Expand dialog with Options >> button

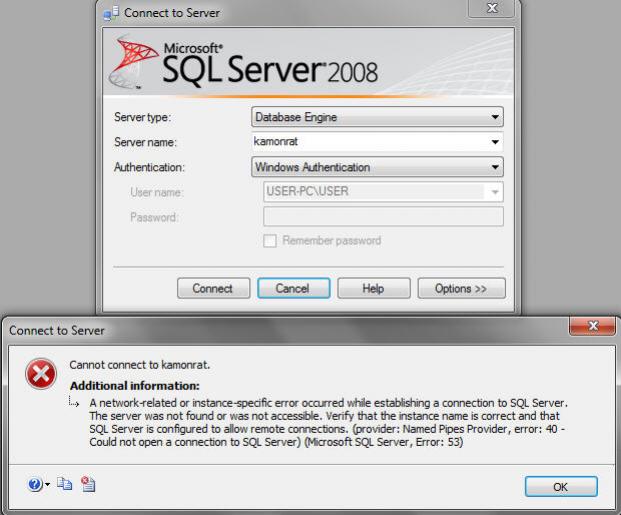[461, 288]
